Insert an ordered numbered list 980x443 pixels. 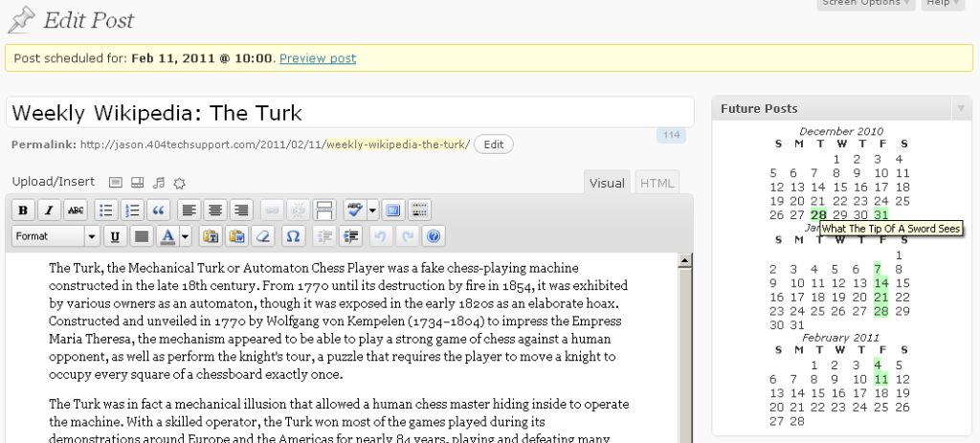click(x=132, y=210)
